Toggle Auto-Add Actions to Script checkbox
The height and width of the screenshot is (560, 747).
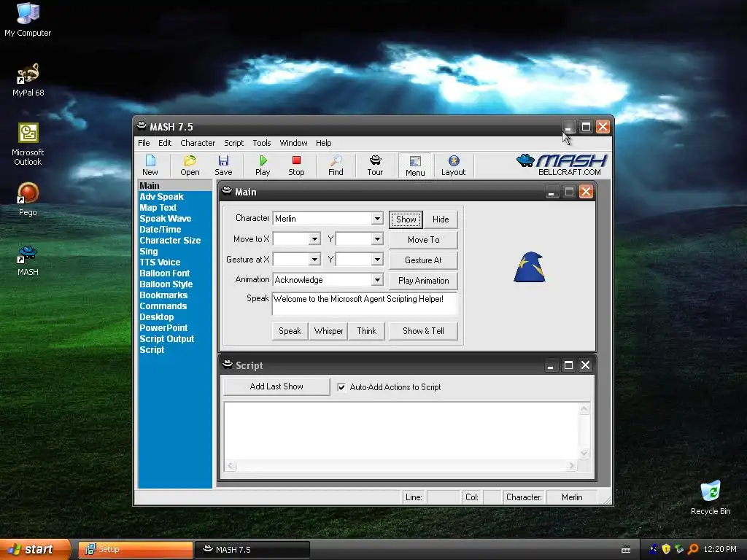pos(341,387)
